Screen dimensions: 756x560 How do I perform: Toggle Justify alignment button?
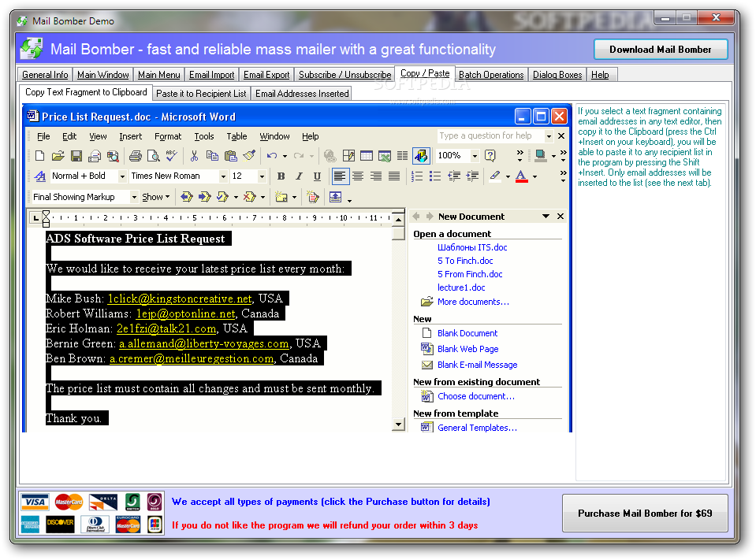[394, 176]
